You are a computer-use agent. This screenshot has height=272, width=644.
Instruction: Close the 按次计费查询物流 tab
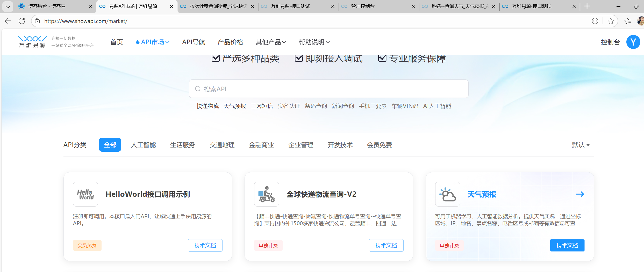pyautogui.click(x=252, y=6)
